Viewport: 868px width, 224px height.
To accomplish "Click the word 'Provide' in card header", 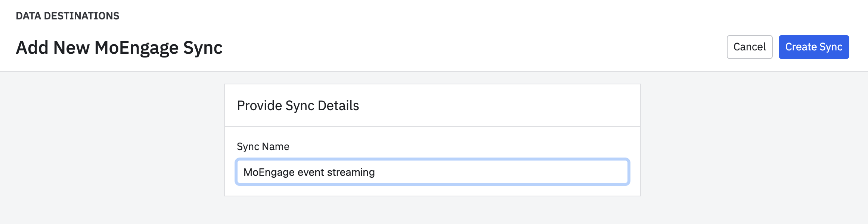I will point(260,106).
